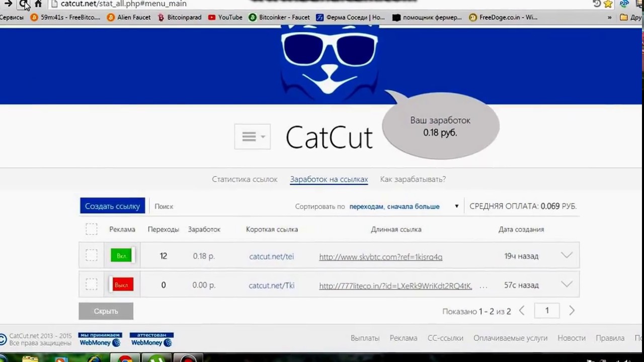644x362 pixels.
Task: Go to next page arrow
Action: [x=572, y=311]
